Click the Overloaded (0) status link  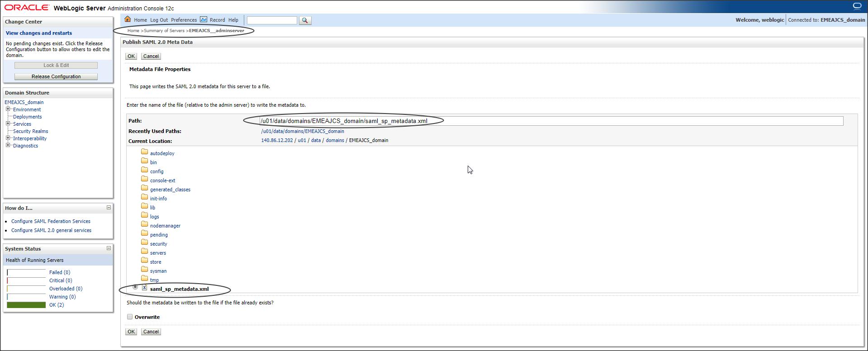click(66, 289)
